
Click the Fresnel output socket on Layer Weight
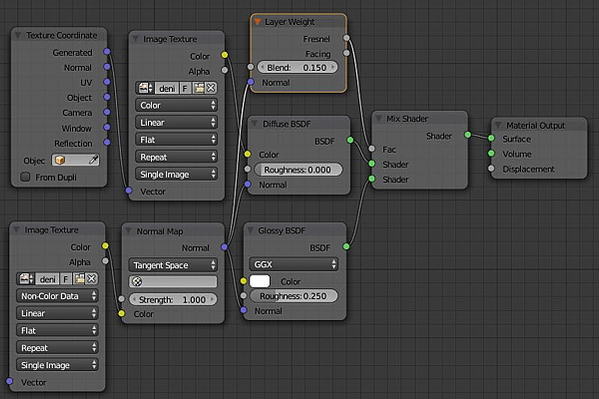(346, 38)
